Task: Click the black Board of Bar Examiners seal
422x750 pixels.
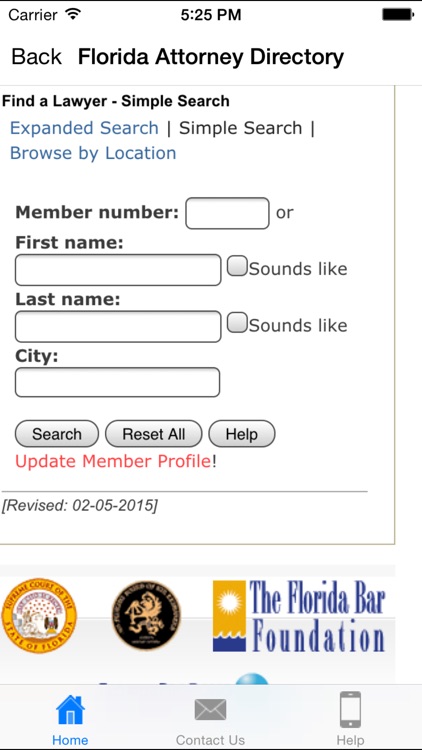Action: point(146,617)
